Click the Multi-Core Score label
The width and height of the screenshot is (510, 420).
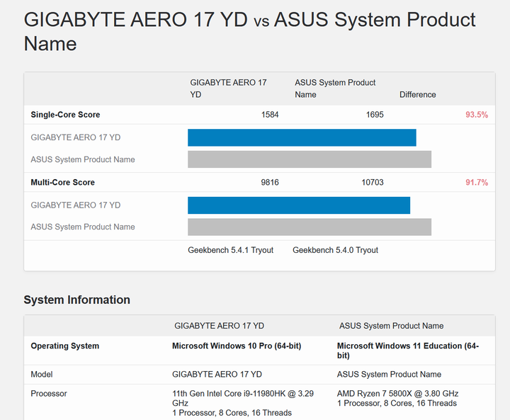[63, 183]
